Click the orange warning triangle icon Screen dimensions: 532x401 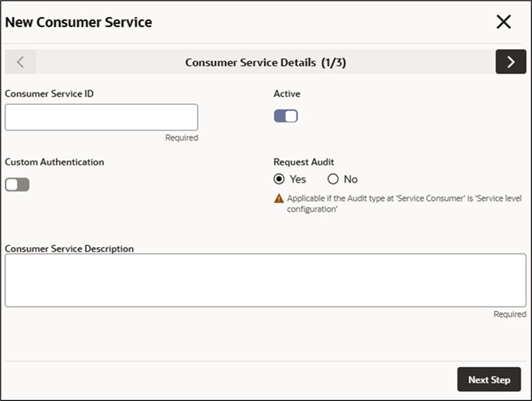[x=279, y=198]
